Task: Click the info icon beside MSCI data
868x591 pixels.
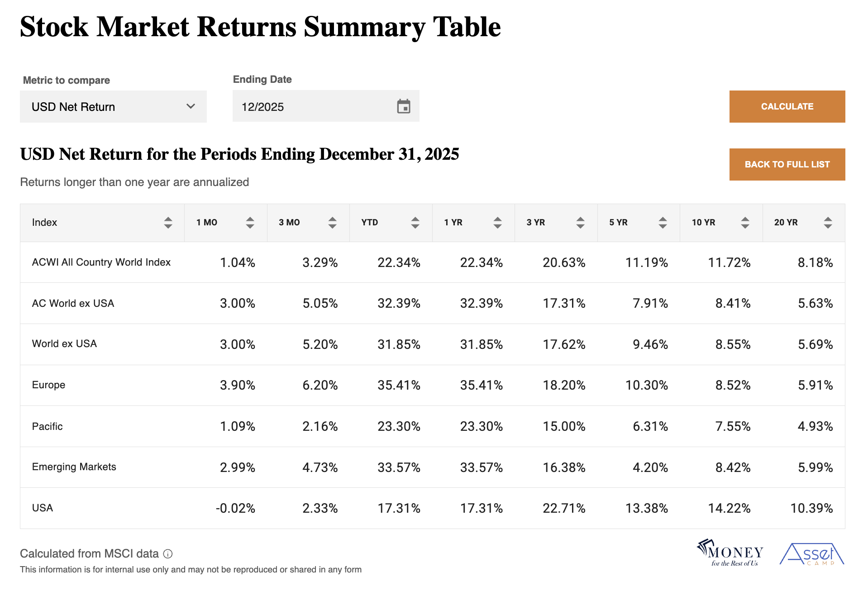Action: tap(168, 554)
